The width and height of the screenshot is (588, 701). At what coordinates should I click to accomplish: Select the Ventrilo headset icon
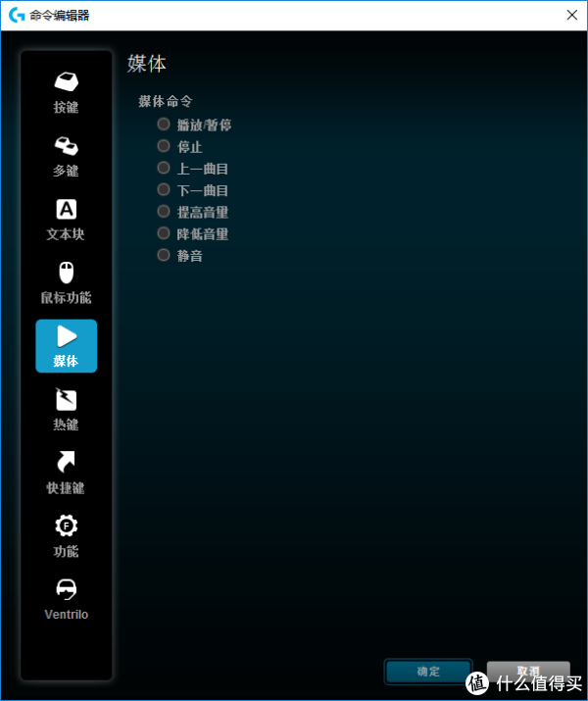pyautogui.click(x=66, y=589)
